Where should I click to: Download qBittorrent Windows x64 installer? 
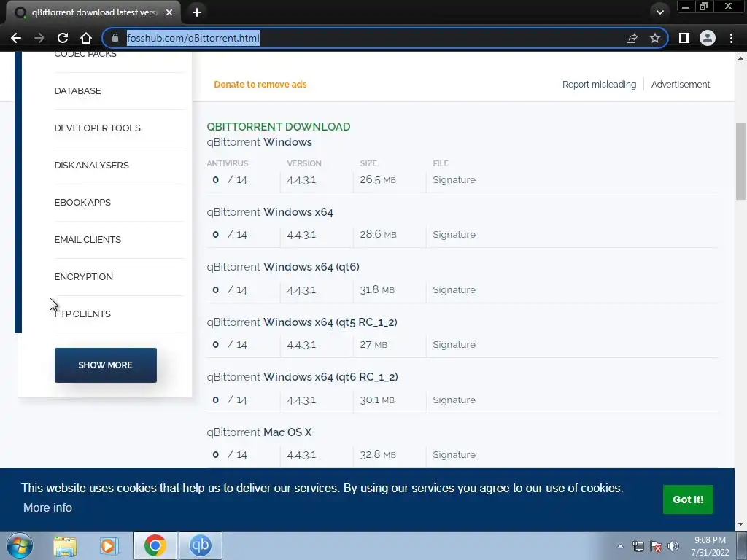[270, 212]
